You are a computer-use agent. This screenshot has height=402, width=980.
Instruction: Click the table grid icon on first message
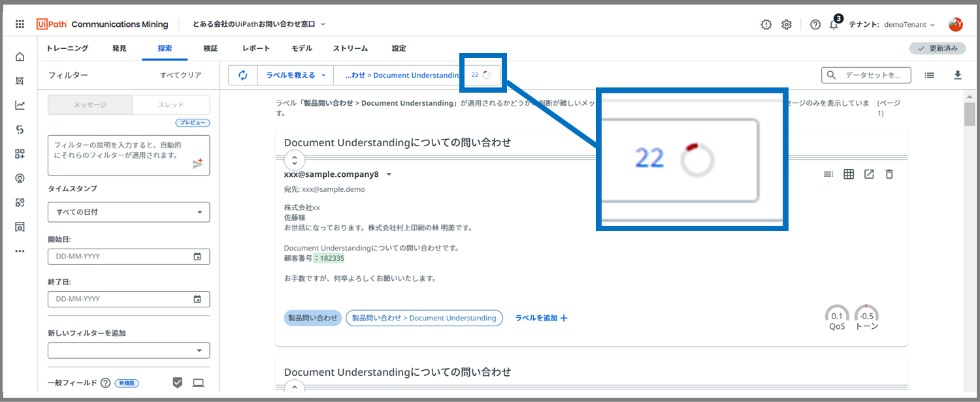click(x=849, y=174)
